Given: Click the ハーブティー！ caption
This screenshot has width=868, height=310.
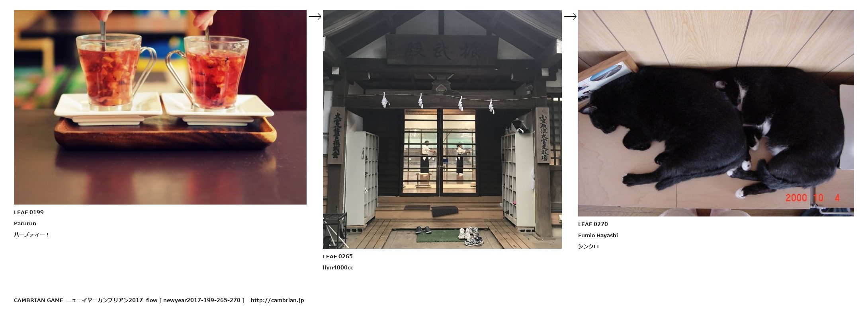Looking at the screenshot, I should pos(31,234).
